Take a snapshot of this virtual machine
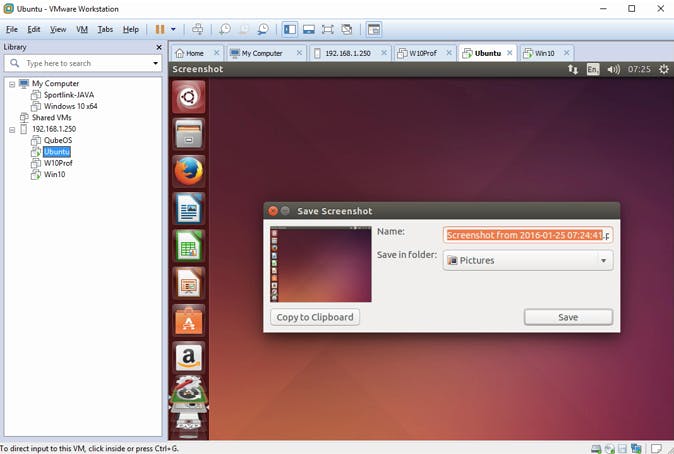 click(x=224, y=29)
